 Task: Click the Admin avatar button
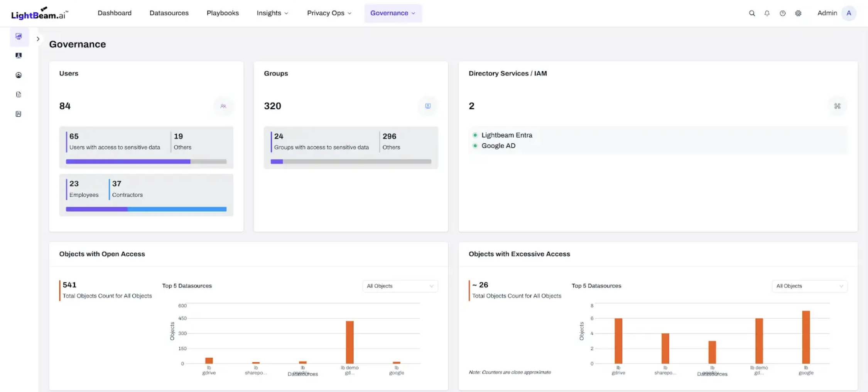tap(849, 13)
